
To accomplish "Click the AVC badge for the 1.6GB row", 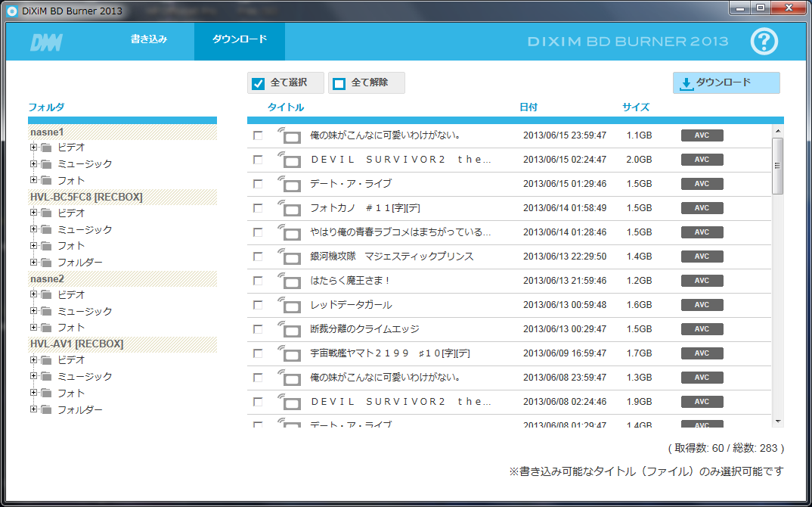I will 702,305.
